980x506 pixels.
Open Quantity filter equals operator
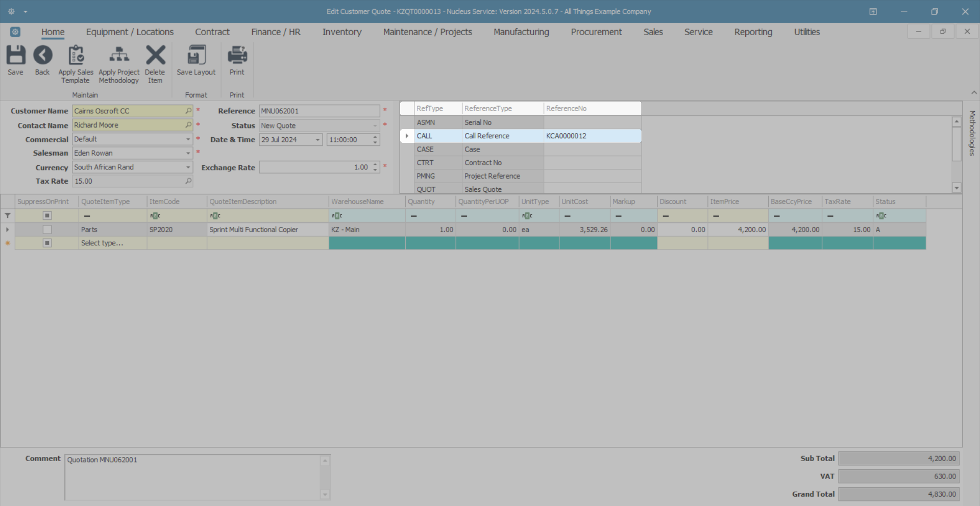413,216
